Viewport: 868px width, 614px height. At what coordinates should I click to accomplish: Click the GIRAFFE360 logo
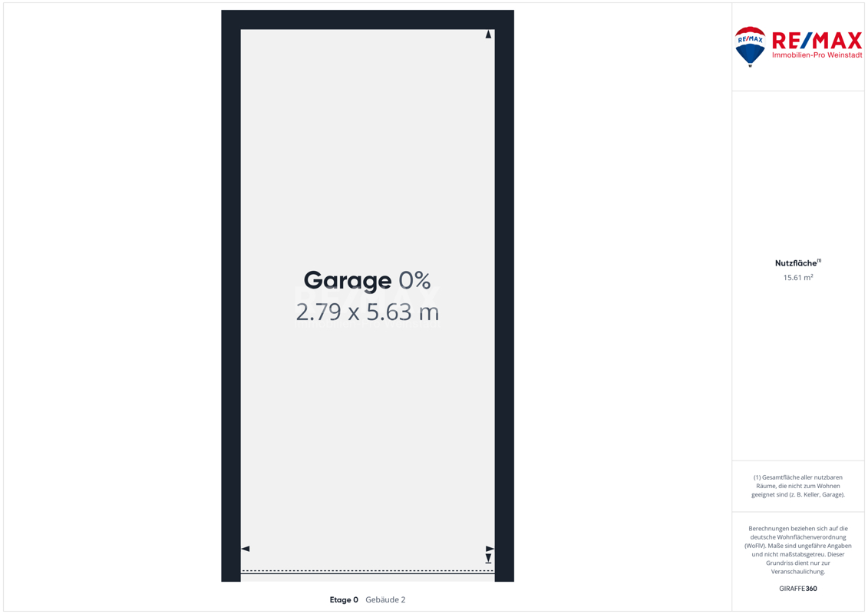pyautogui.click(x=797, y=589)
